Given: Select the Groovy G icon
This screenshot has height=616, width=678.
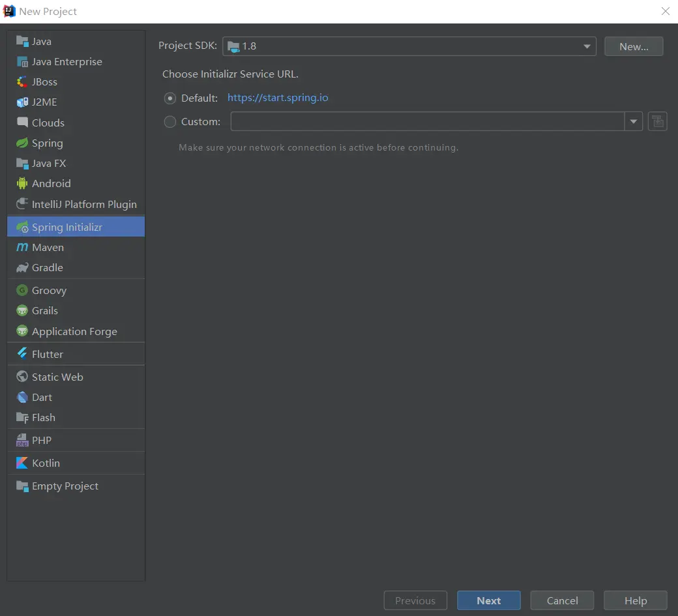Looking at the screenshot, I should coord(22,290).
